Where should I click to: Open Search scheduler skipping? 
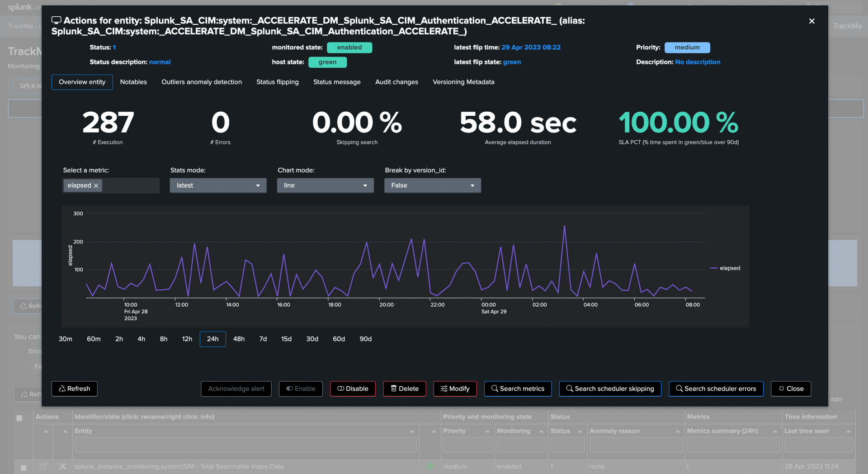click(x=609, y=389)
